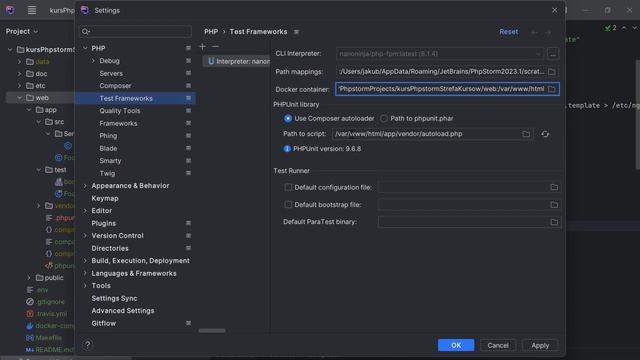Click the PhpStorm logo in the main window
Screen dimensions: 640x360
pos(10,10)
